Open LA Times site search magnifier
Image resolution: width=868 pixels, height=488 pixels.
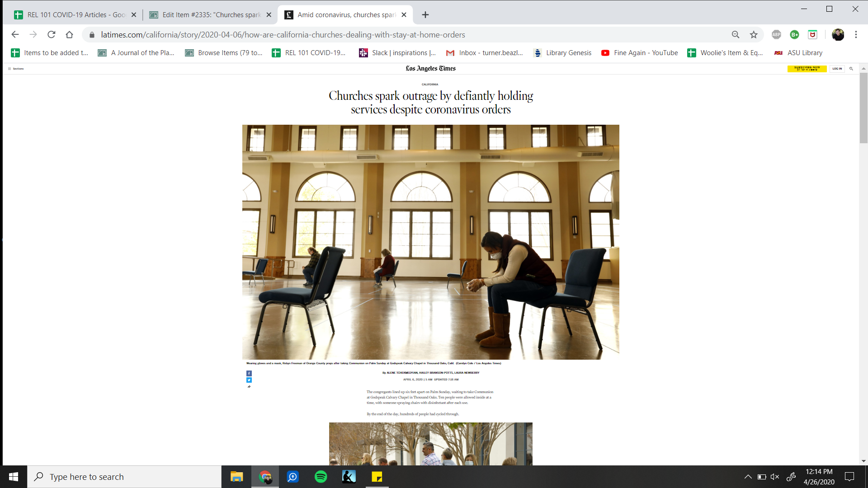tap(851, 69)
